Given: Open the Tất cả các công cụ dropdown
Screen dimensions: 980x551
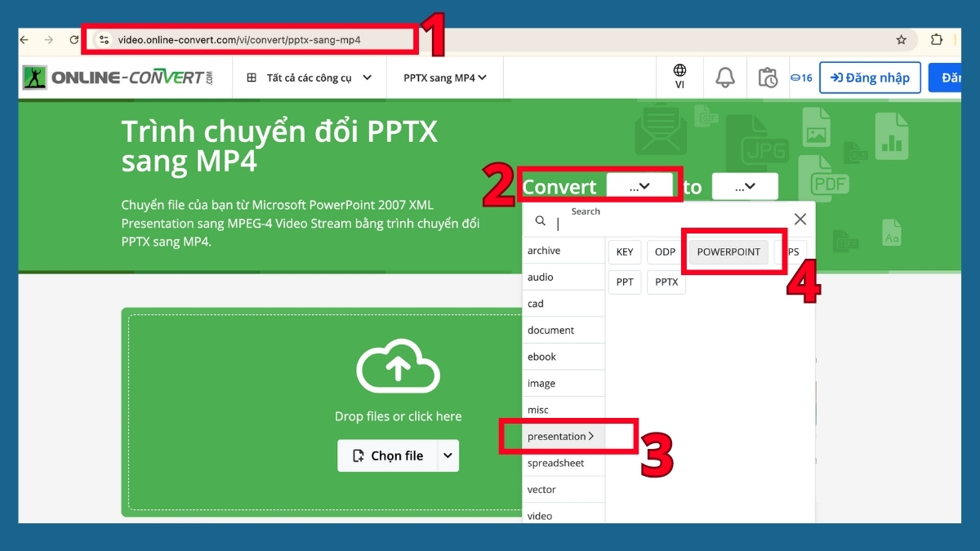Looking at the screenshot, I should coord(309,77).
